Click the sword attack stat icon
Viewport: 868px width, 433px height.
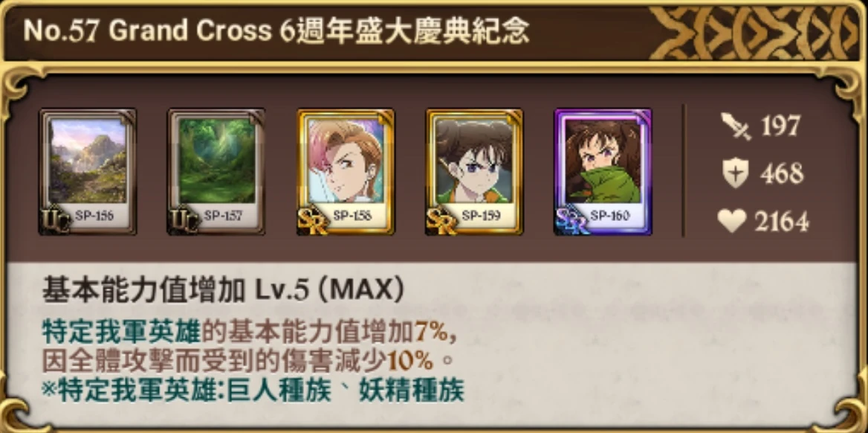(736, 126)
